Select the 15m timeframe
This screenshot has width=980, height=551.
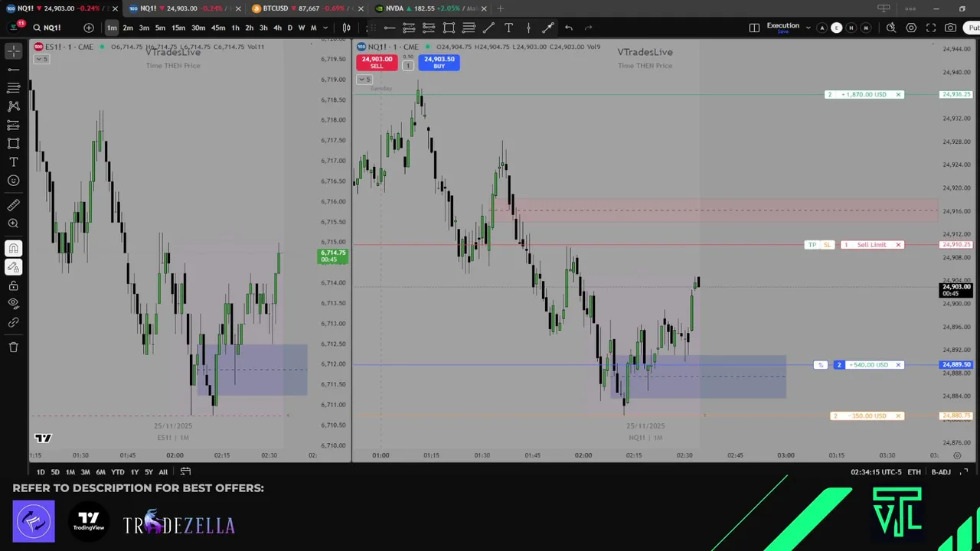pos(178,28)
